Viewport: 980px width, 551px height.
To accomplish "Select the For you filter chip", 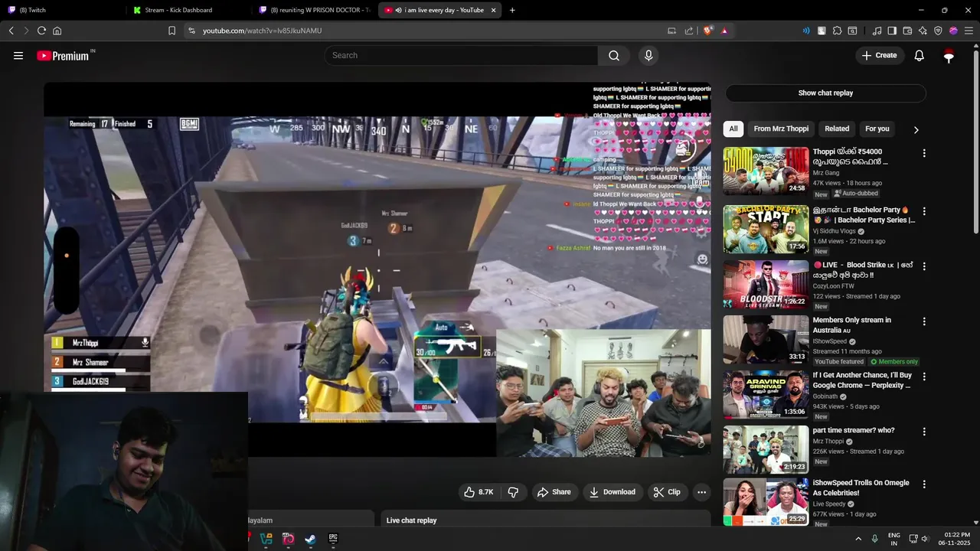I will pos(877,129).
